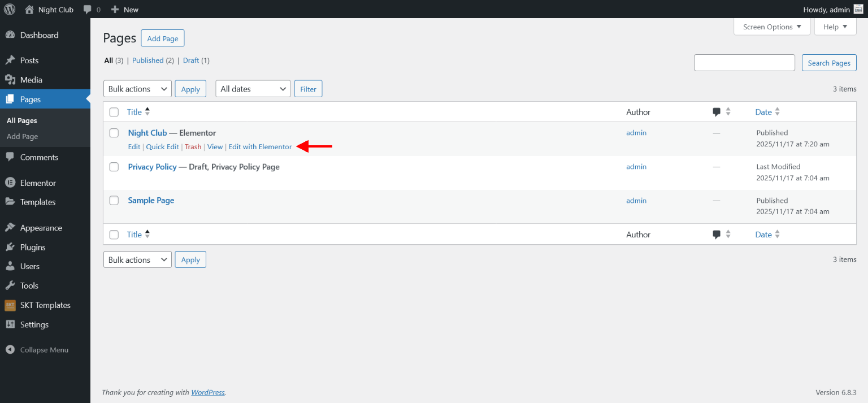Toggle the select-all checkbox in table header
Image resolution: width=868 pixels, height=403 pixels.
pos(114,112)
